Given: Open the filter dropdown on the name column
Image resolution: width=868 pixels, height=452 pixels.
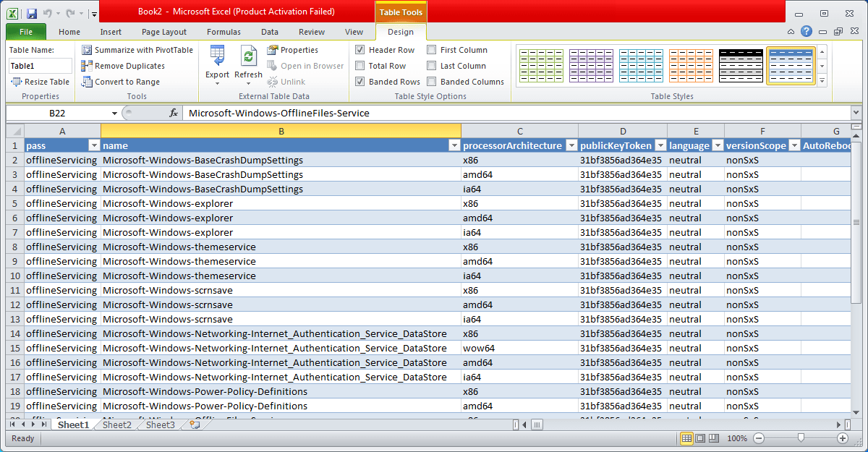Looking at the screenshot, I should [x=454, y=145].
